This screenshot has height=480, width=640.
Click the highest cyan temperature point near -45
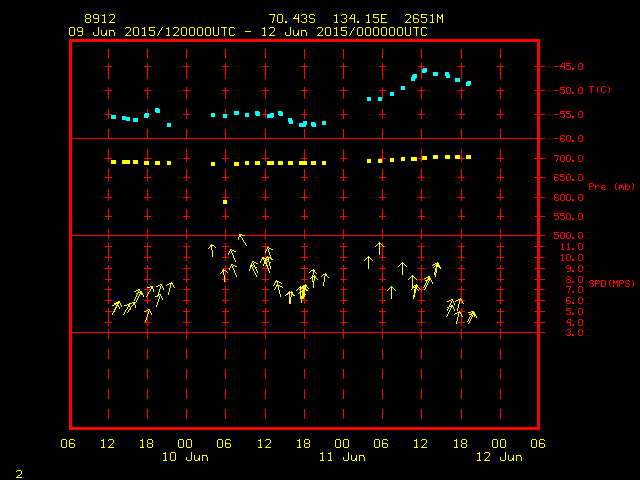(x=424, y=71)
